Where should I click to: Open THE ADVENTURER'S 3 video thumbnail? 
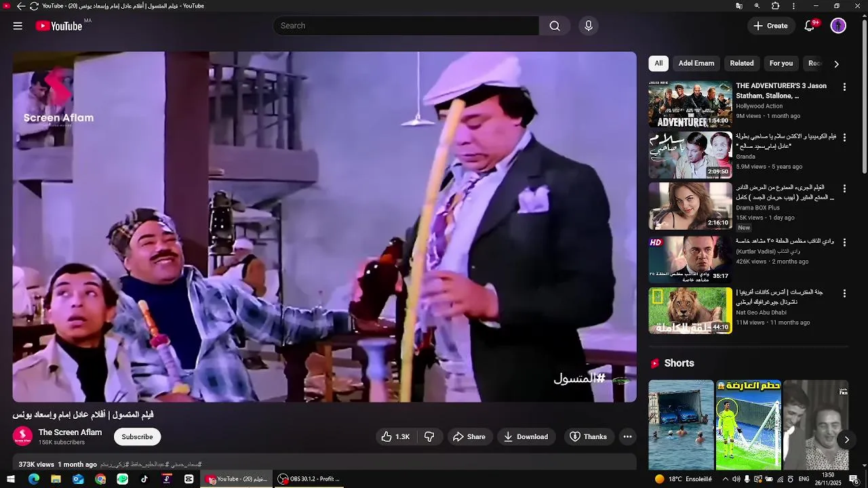point(690,104)
